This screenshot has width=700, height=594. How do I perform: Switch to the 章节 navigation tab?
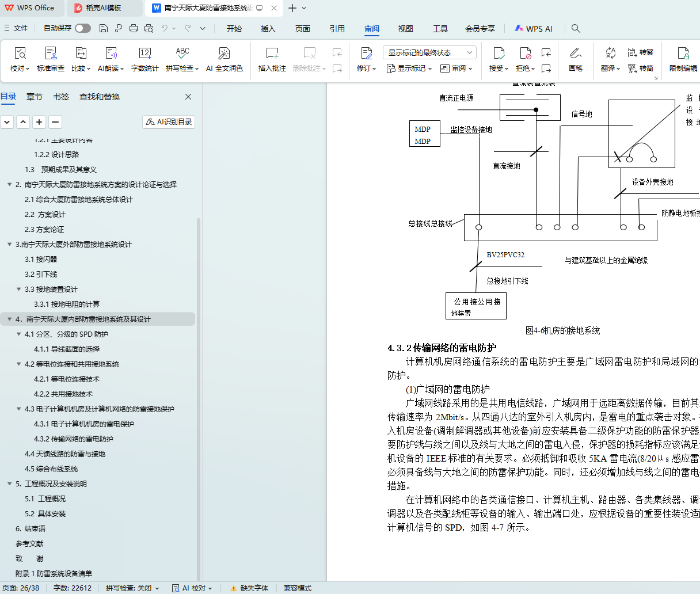pyautogui.click(x=35, y=97)
